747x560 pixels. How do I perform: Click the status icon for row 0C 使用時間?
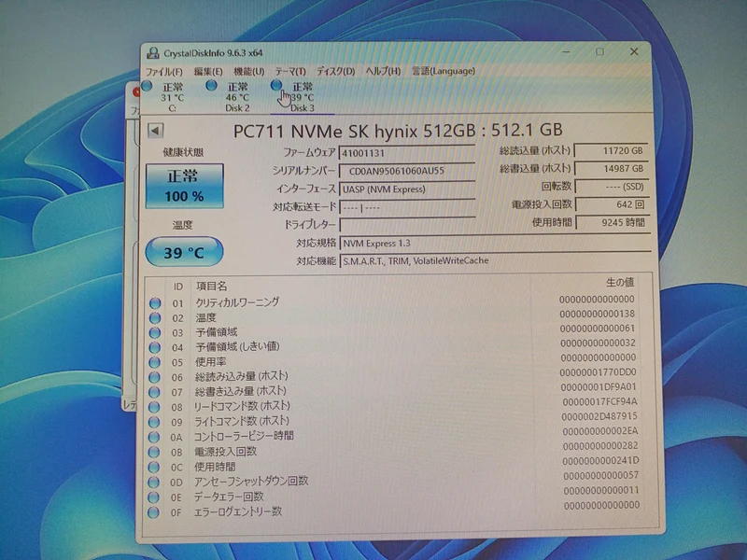coord(153,468)
